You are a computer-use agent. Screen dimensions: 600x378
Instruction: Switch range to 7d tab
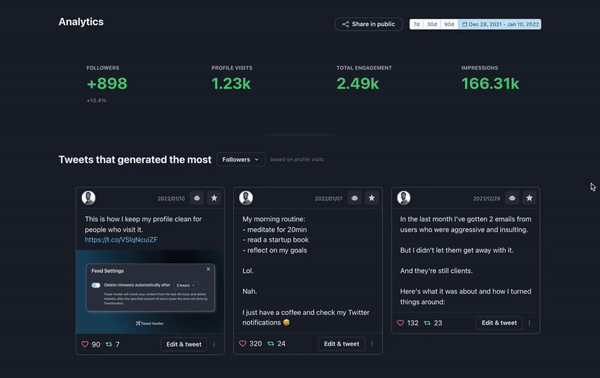417,24
